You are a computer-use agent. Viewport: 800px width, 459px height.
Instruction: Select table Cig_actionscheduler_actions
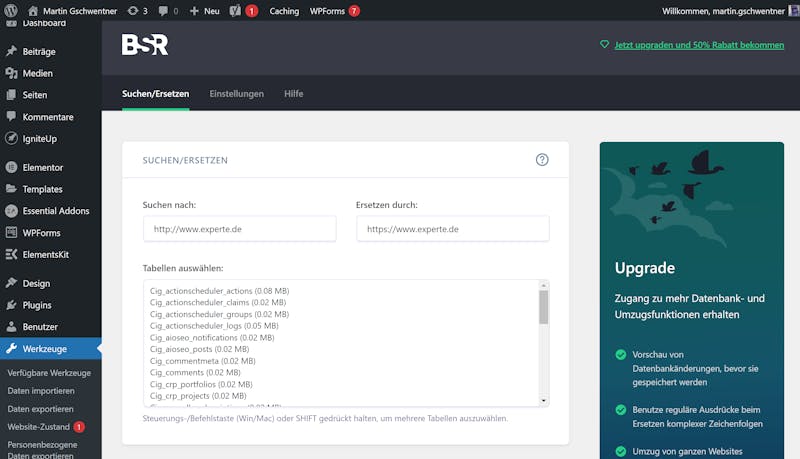tap(219, 291)
